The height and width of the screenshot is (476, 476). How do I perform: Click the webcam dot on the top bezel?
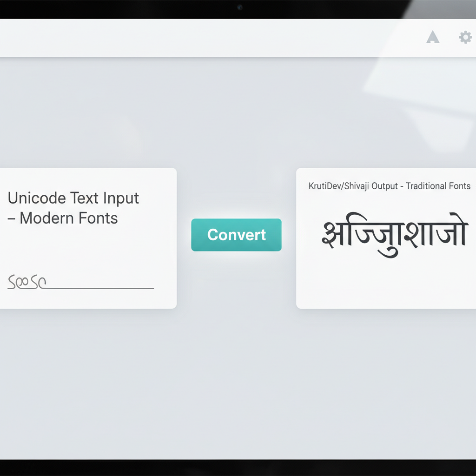pyautogui.click(x=239, y=7)
